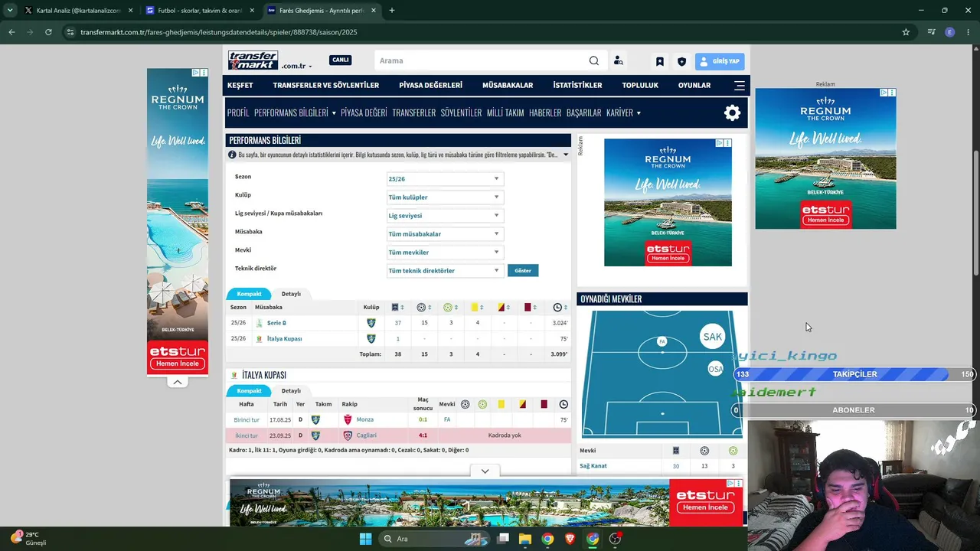Click the club crest in the Serie B row
The image size is (980, 551).
[371, 323]
